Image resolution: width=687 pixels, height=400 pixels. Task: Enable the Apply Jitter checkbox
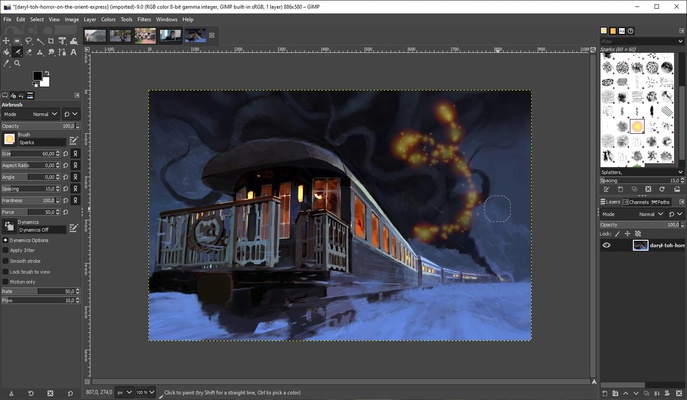point(5,250)
